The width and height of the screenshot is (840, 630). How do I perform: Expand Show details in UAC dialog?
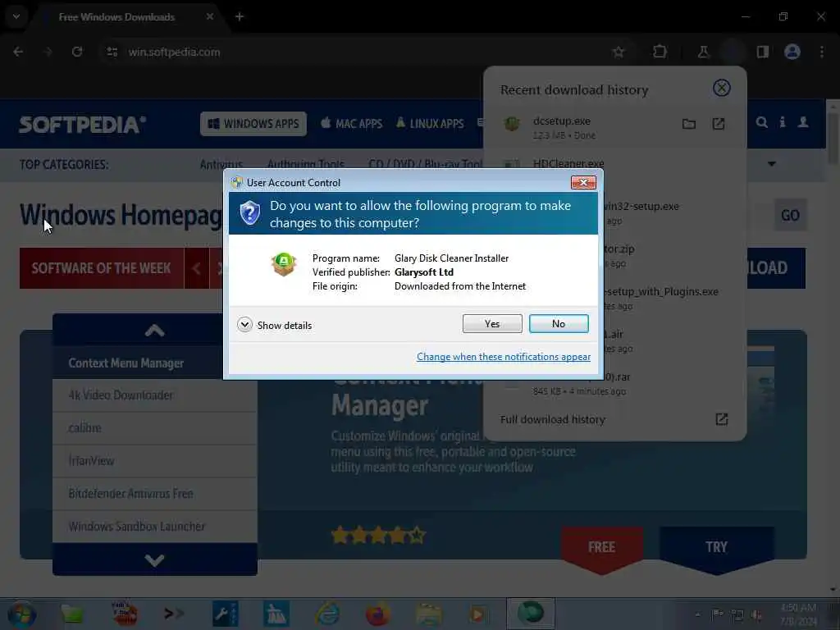click(x=274, y=325)
